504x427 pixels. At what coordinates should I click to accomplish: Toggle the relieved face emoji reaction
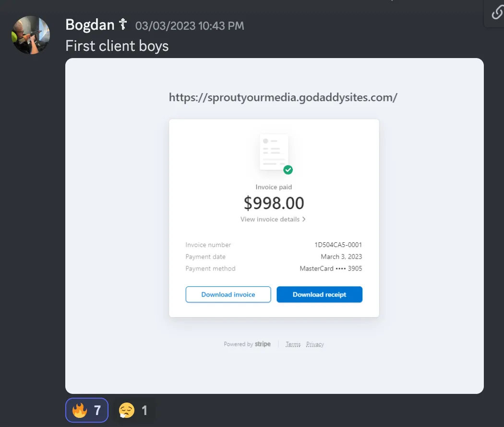tap(134, 410)
